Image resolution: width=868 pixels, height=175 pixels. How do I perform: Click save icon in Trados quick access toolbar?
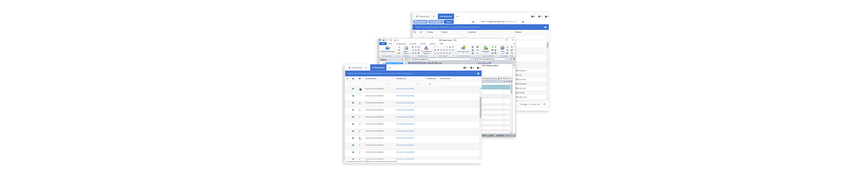(x=384, y=40)
